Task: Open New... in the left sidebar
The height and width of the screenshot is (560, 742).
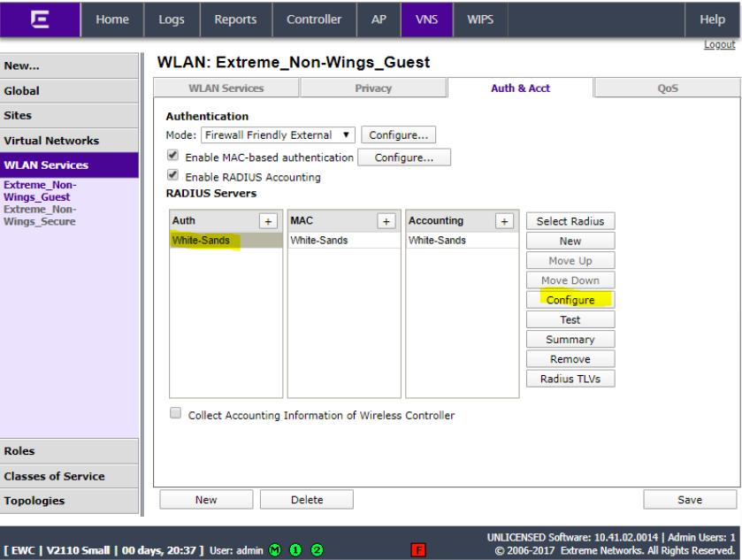Action: point(69,65)
